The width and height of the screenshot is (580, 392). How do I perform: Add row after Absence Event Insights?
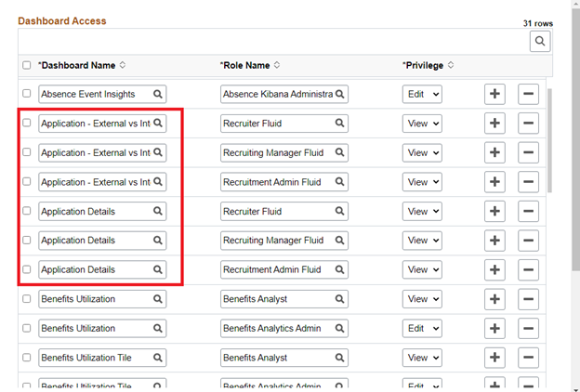pyautogui.click(x=494, y=94)
